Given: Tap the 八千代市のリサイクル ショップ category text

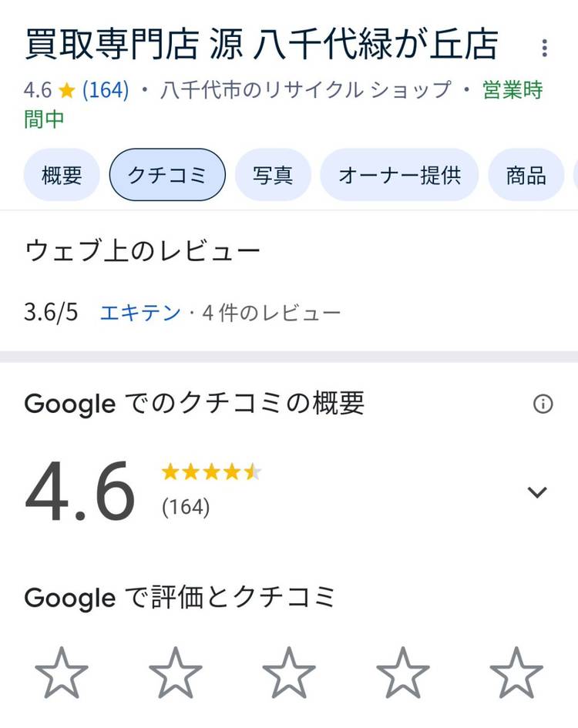Looking at the screenshot, I should 306,90.
